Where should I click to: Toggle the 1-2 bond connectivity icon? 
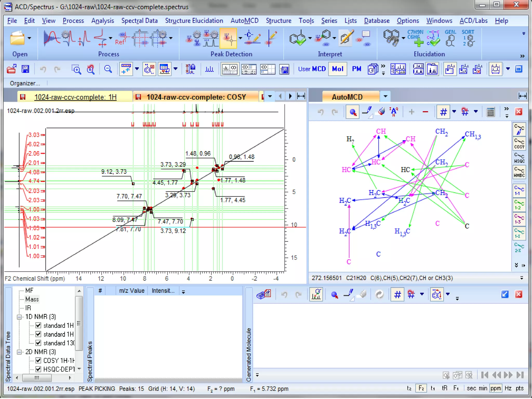tap(519, 205)
